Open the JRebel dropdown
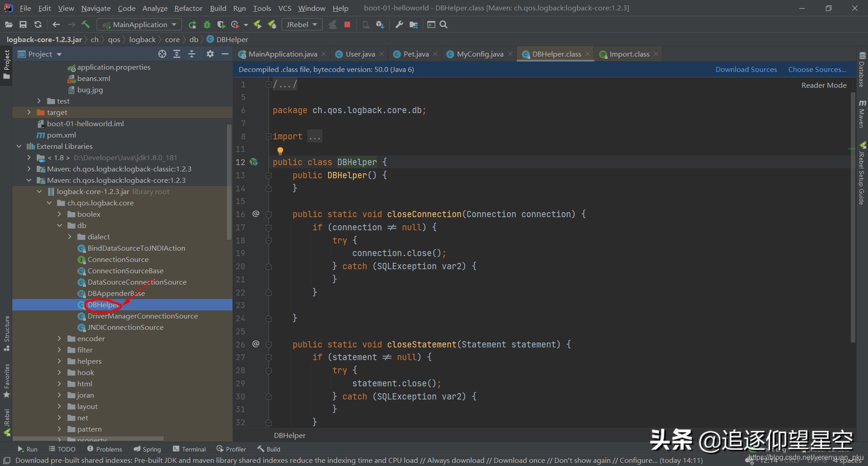The width and height of the screenshot is (868, 466). tap(302, 24)
